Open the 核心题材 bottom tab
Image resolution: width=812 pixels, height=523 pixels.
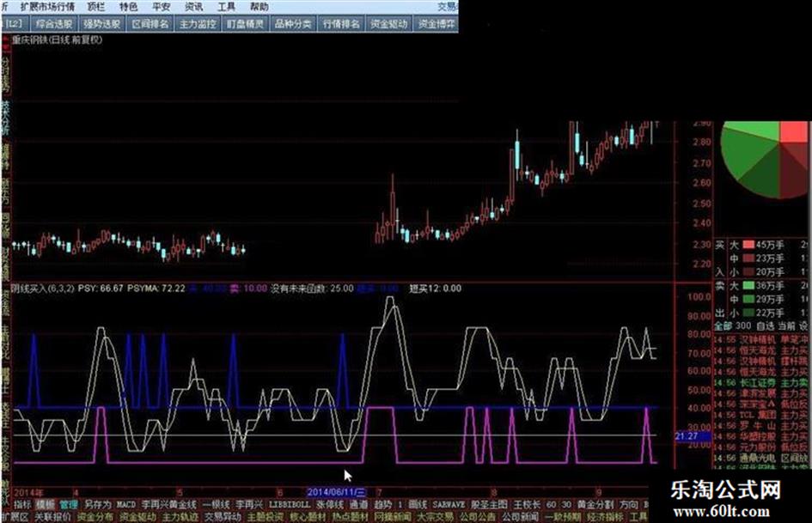coord(308,517)
